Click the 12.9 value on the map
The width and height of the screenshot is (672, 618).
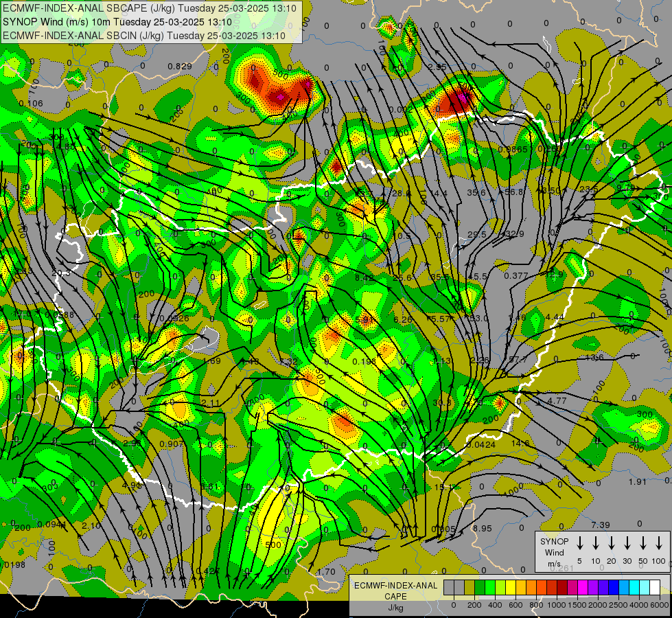click(x=554, y=274)
